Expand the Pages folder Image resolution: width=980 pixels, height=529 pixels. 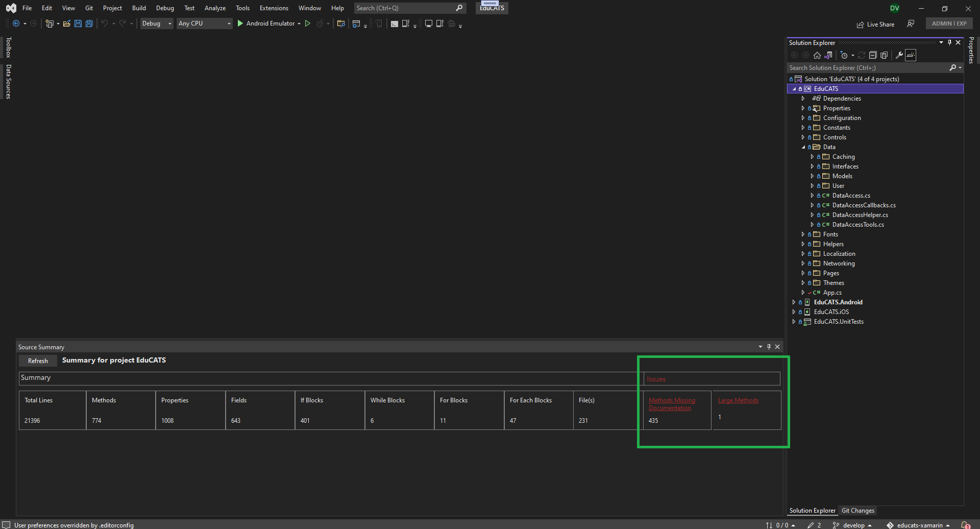click(803, 273)
